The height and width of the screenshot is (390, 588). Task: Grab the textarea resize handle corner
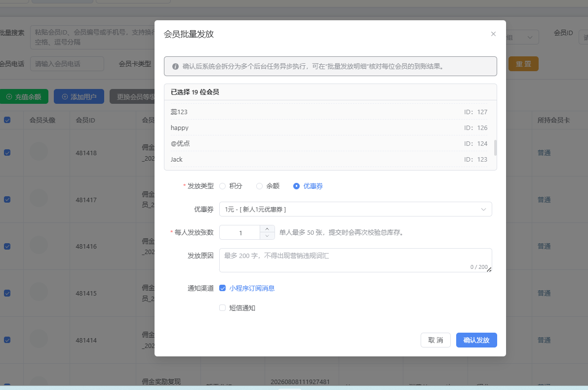coord(489,269)
